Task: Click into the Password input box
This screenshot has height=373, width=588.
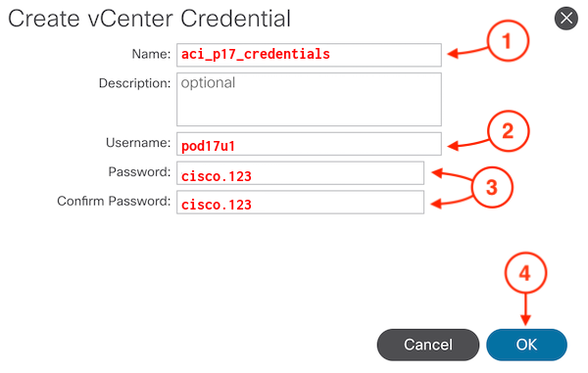Action: click(x=301, y=173)
